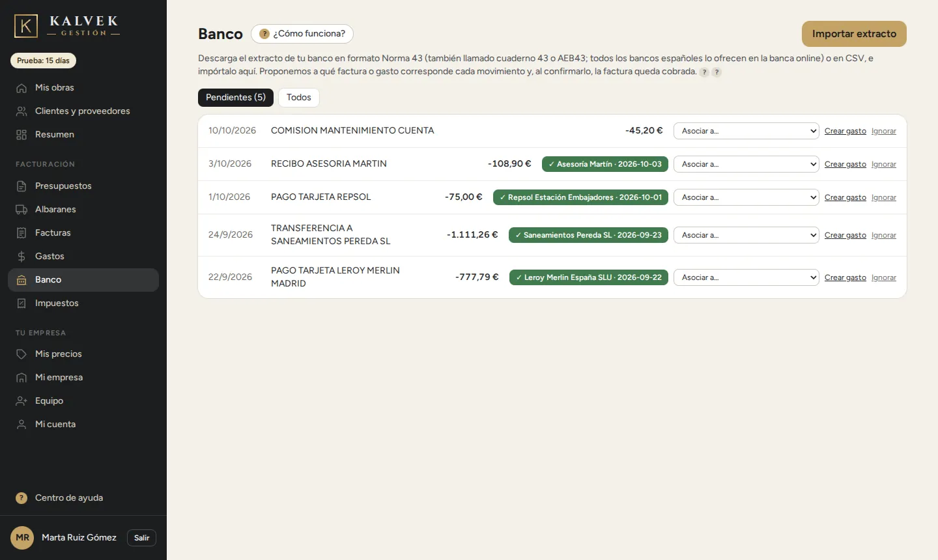The width and height of the screenshot is (938, 560).
Task: Click Crear gasto for RECIBO ASESORIA MARTIN
Action: (x=846, y=164)
